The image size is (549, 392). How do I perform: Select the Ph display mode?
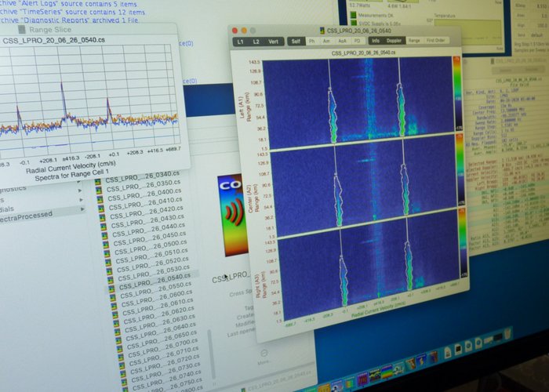[x=311, y=41]
